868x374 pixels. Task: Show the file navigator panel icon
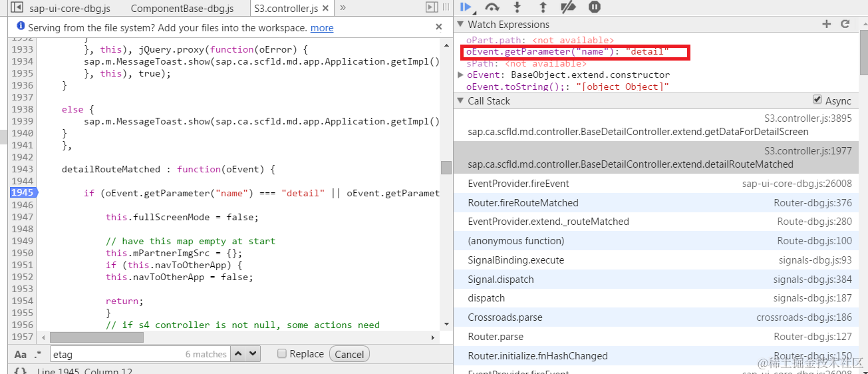click(17, 8)
